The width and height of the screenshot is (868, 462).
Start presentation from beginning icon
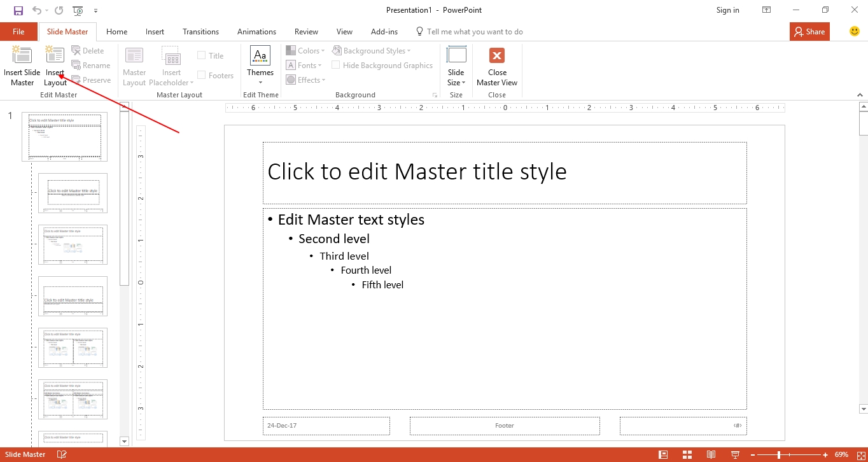point(78,10)
